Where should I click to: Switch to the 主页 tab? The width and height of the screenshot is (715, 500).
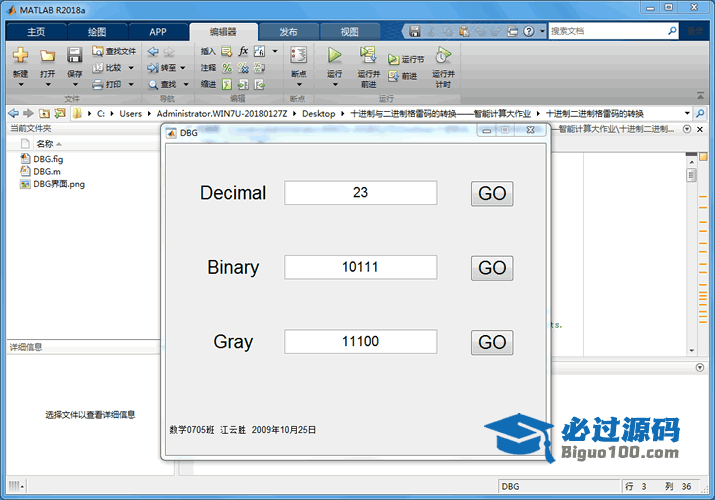[x=36, y=32]
